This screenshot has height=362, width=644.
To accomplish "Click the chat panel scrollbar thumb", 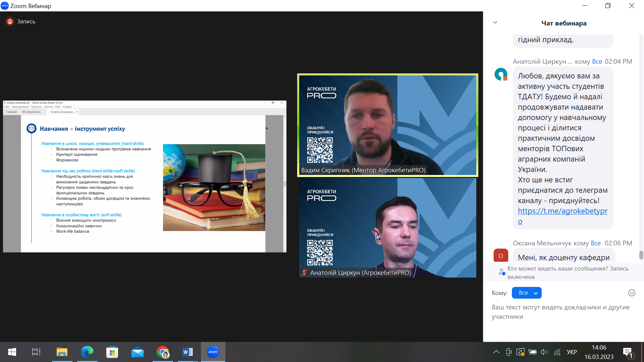I will coord(641,255).
